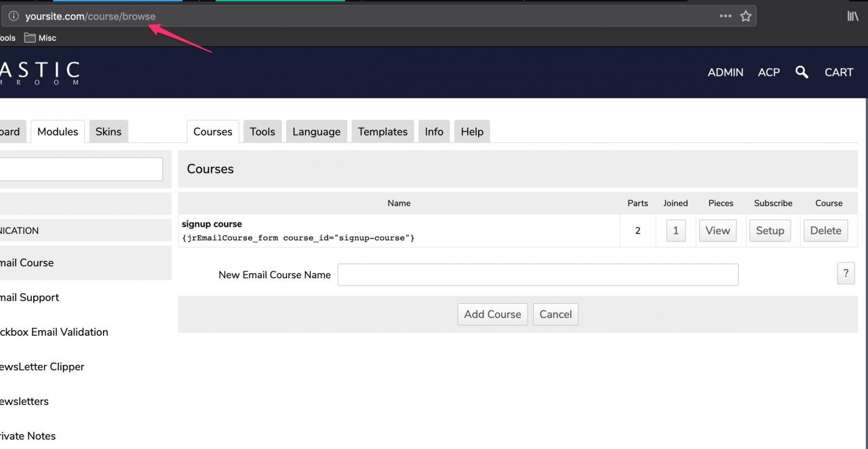Select Email Course module in sidebar
Screen dimensions: 868x449
[x=85, y=262]
